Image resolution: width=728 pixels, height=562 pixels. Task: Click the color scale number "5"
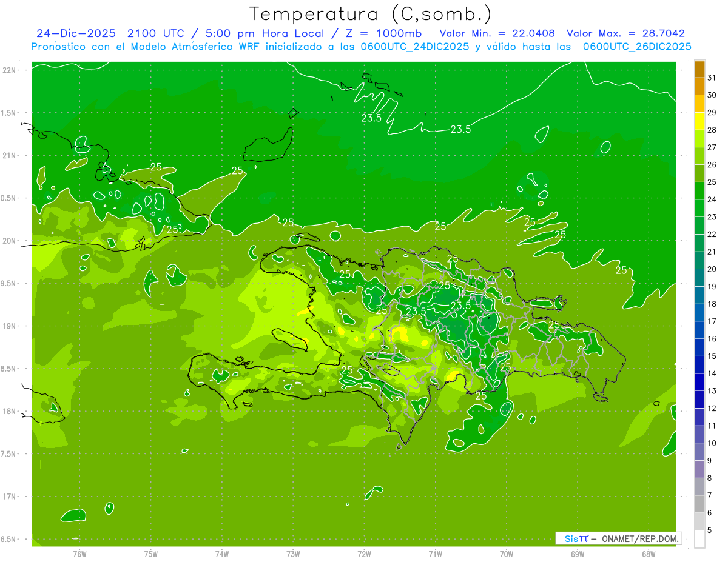click(709, 530)
